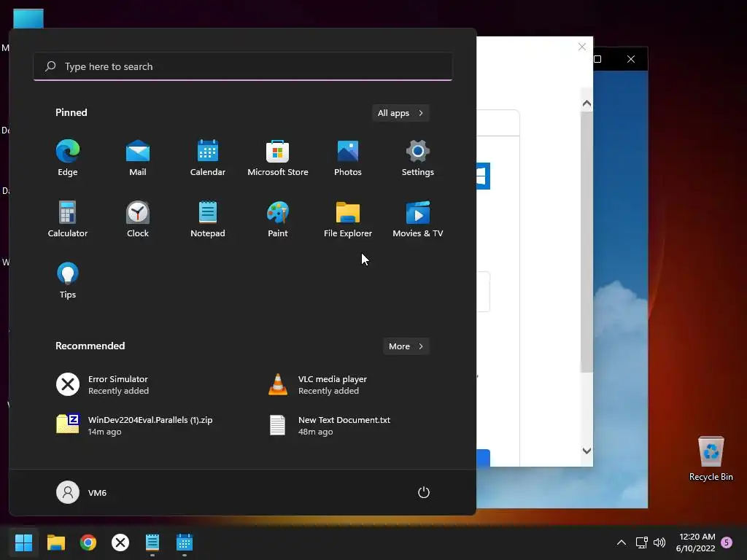Image resolution: width=747 pixels, height=560 pixels.
Task: Open the clock and date flyout
Action: point(695,542)
